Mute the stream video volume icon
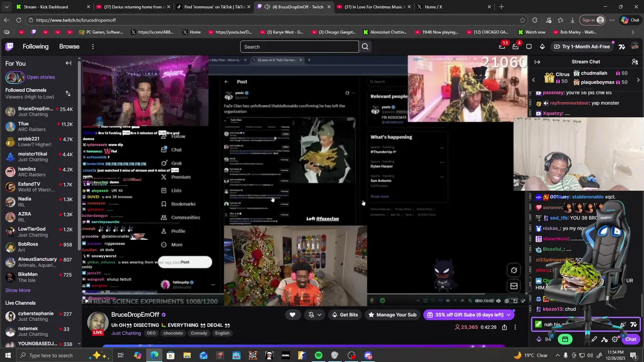This screenshot has width=644, height=362. pyautogui.click(x=498, y=301)
